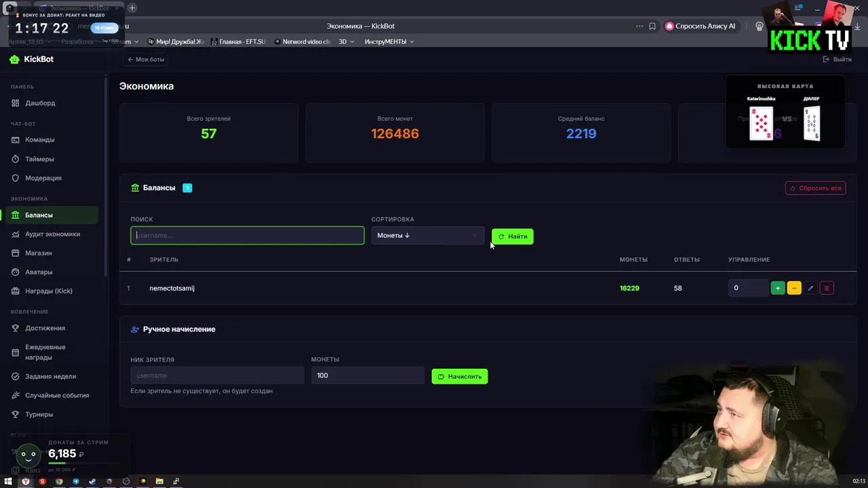Open a new browser tab with plus
This screenshot has height=488, width=868.
pos(132,8)
